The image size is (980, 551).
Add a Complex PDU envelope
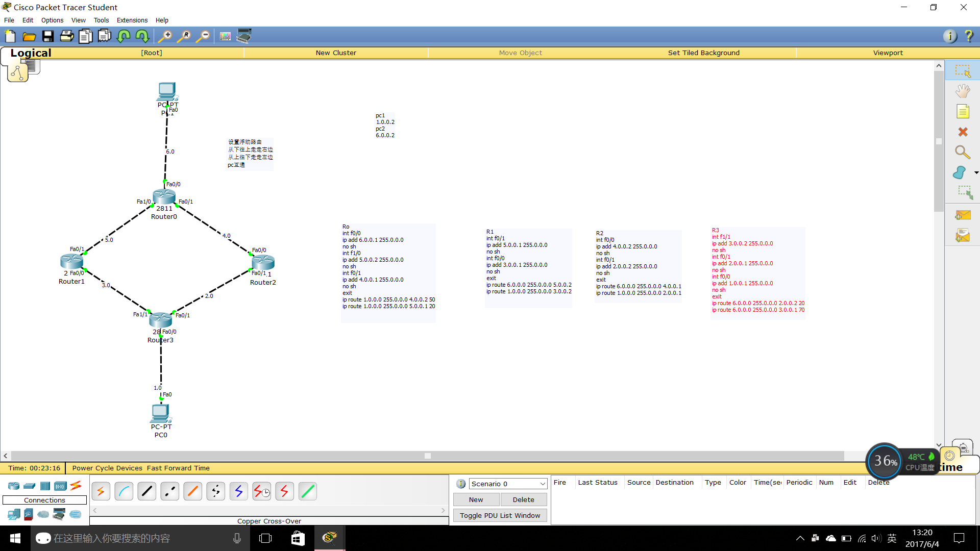(x=963, y=236)
